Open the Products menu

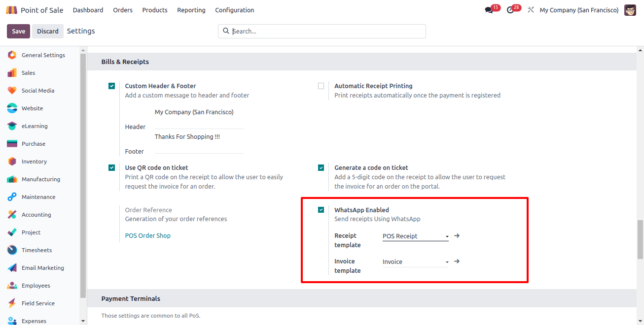155,10
